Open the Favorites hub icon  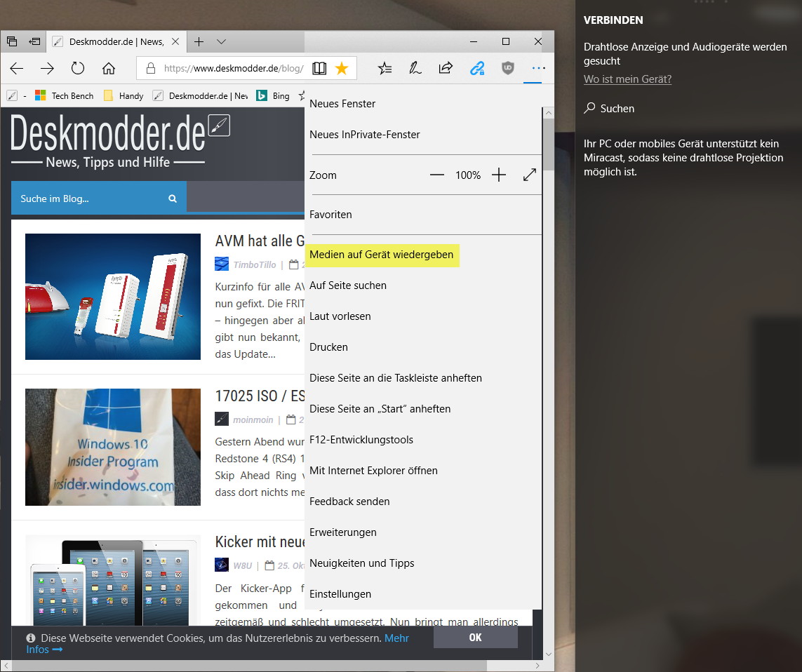(x=385, y=69)
